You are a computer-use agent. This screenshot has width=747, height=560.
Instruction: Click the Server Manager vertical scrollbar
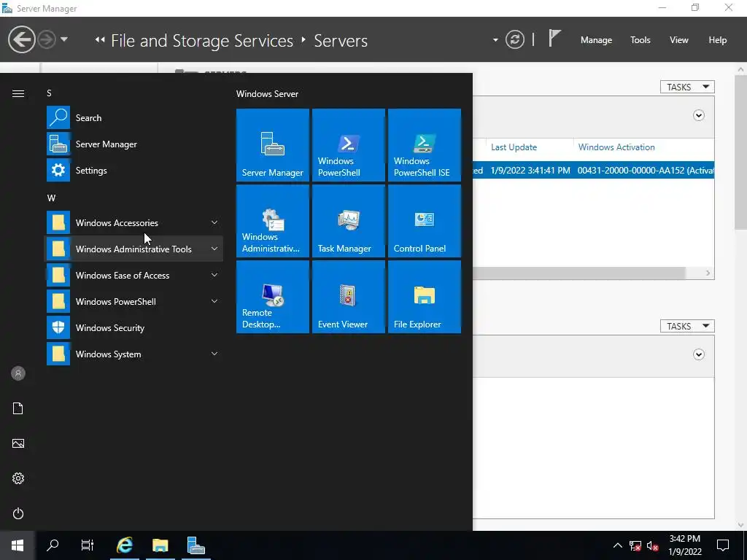pos(740,152)
